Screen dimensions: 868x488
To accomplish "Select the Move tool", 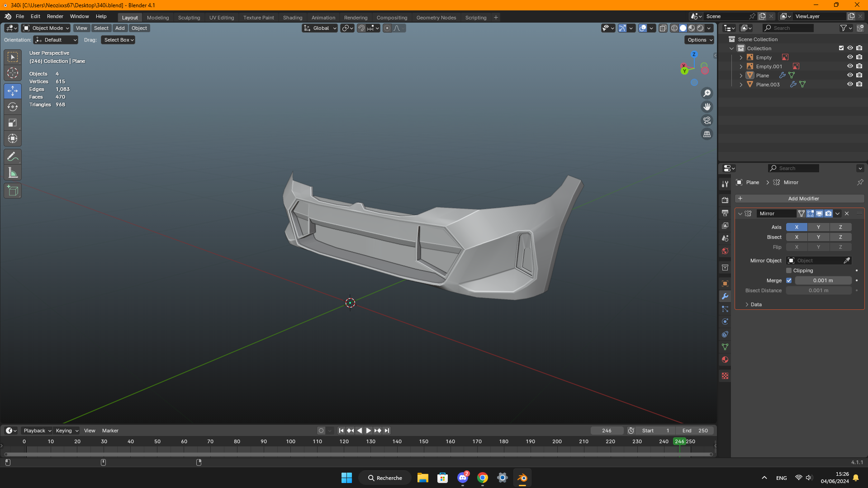I will pyautogui.click(x=13, y=91).
